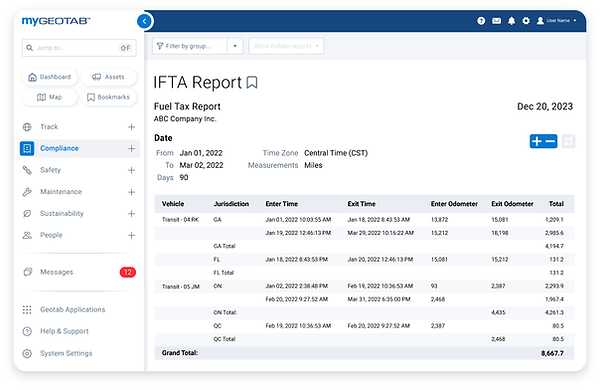Select the Sustainability menu item
This screenshot has height=390, width=600.
62,214
